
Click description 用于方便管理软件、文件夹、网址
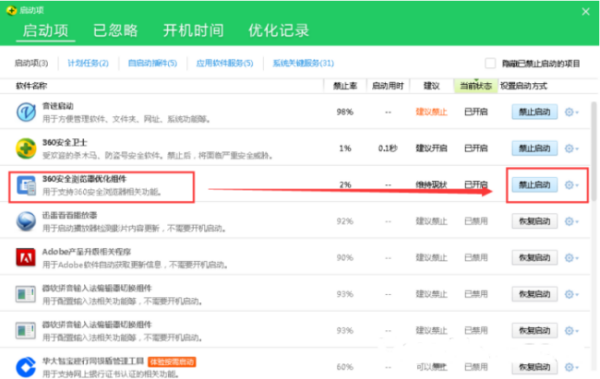click(x=127, y=119)
